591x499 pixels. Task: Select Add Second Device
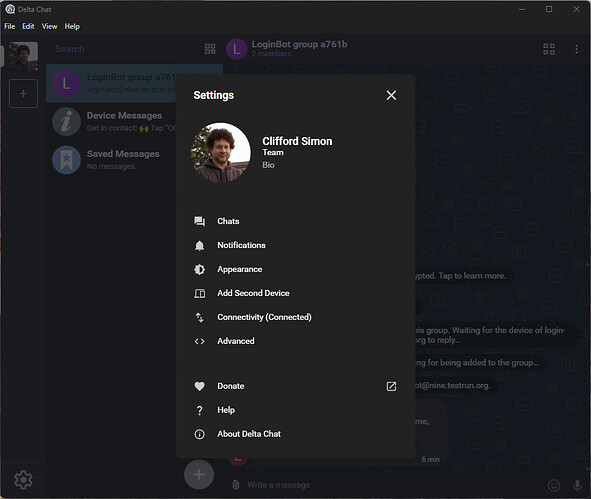pos(296,293)
